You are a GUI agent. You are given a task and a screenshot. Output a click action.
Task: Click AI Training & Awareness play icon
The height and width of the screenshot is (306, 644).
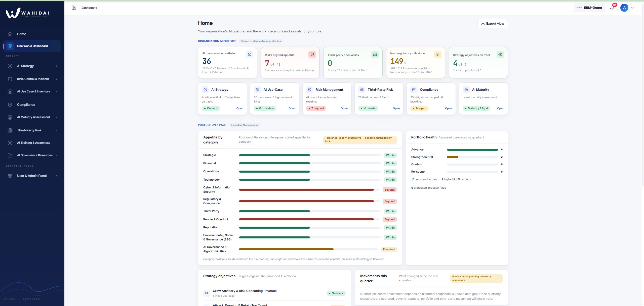10,143
